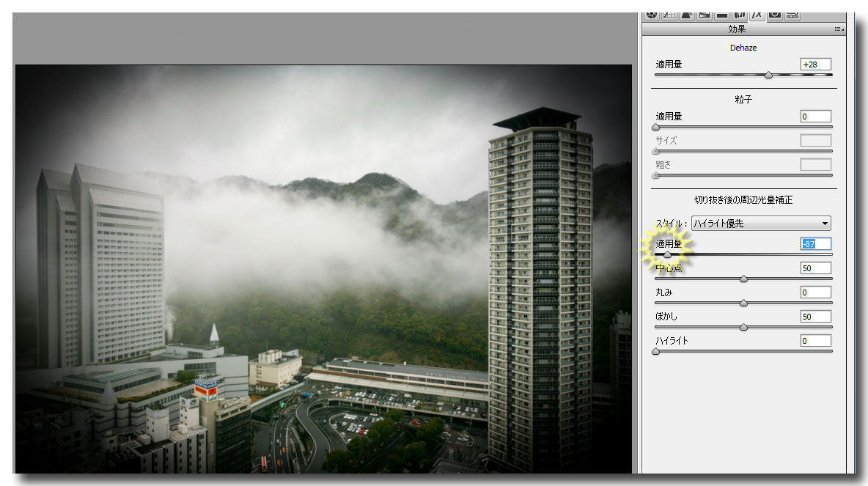Click the vignette amount field showing -87

(815, 244)
